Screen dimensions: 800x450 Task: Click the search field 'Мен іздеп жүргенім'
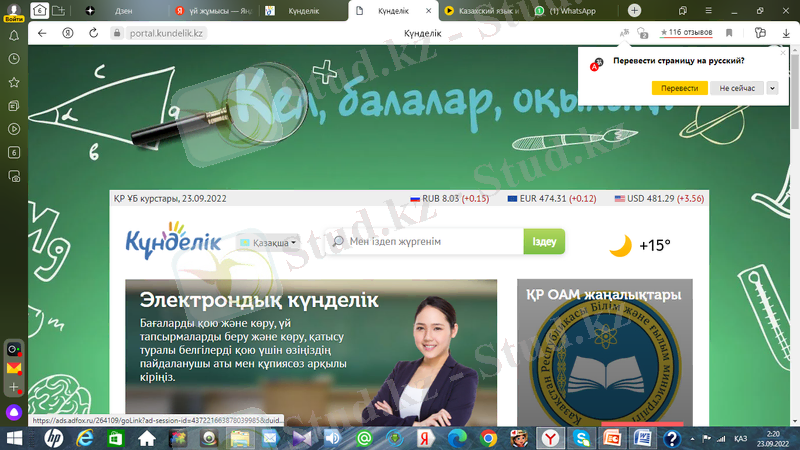coord(430,242)
